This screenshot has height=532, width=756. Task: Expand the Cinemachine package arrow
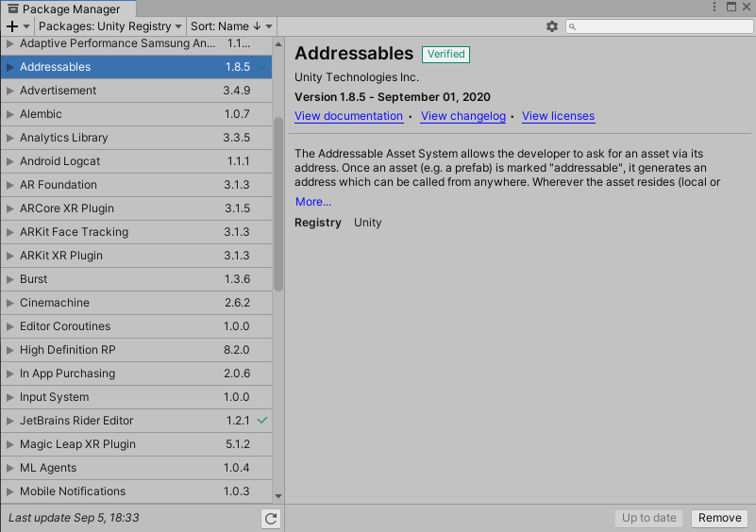point(9,303)
